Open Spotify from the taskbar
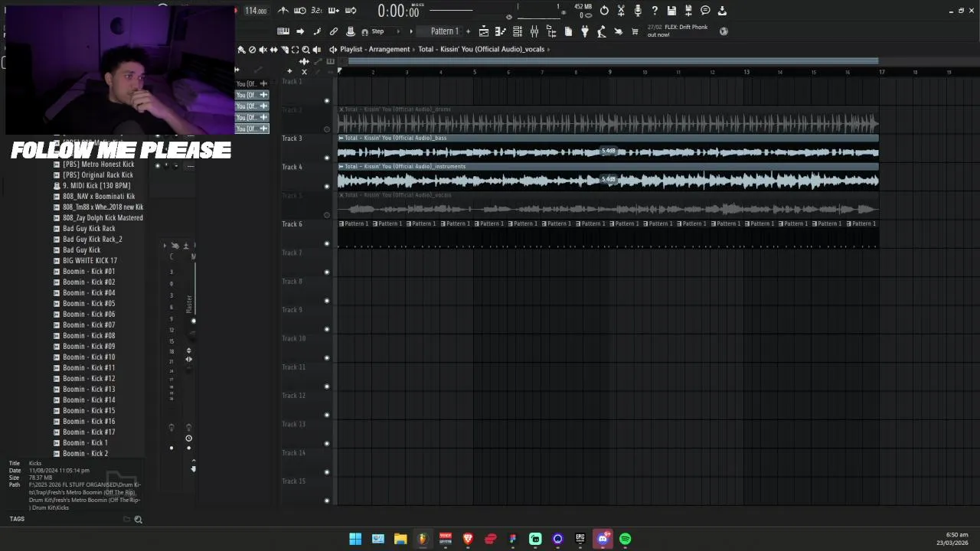Viewport: 980px width, 551px height. pos(626,539)
